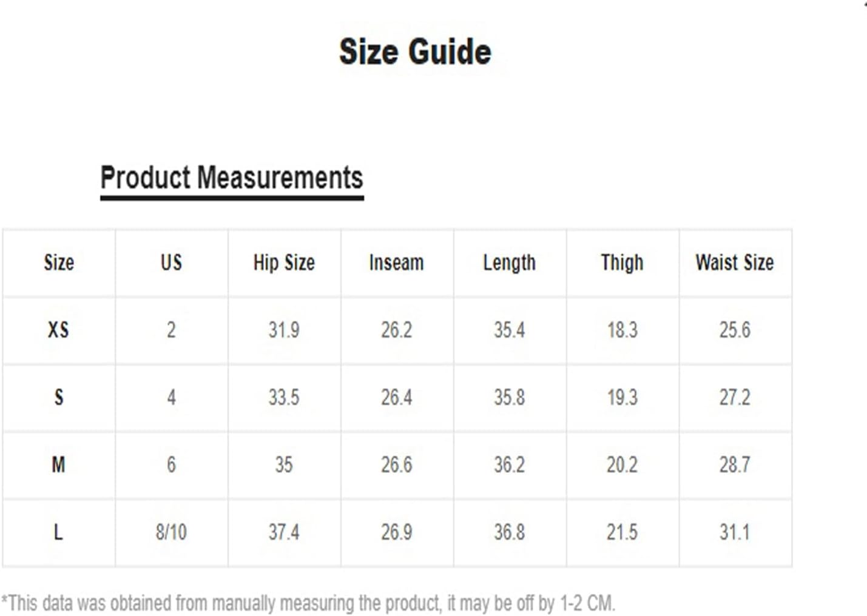Click the Thigh column header
Image resolution: width=867 pixels, height=616 pixels.
click(x=622, y=263)
